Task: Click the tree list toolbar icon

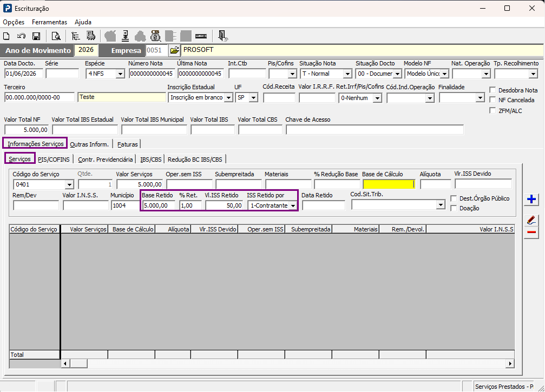Action: (x=75, y=36)
